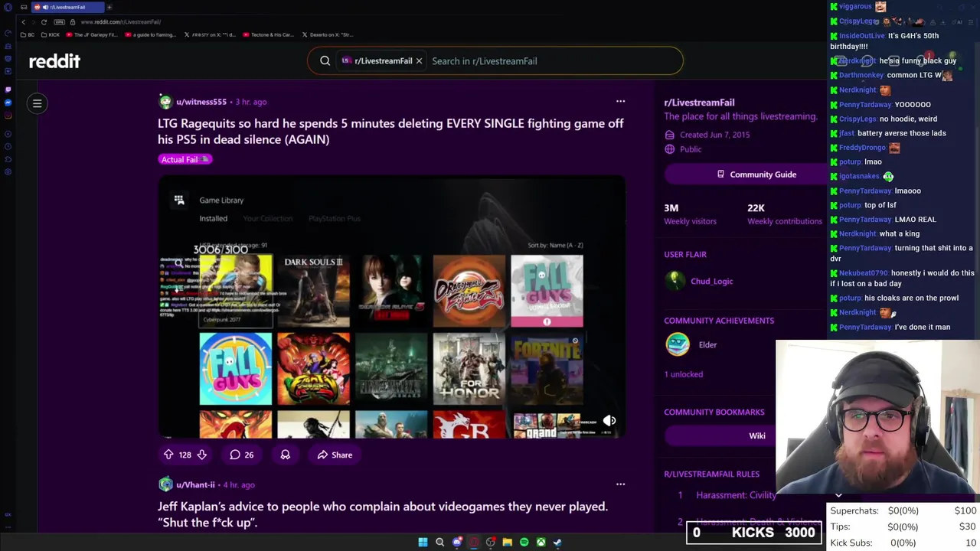This screenshot has width=980, height=551.
Task: Reload the page with the refresh icon
Action: click(44, 21)
